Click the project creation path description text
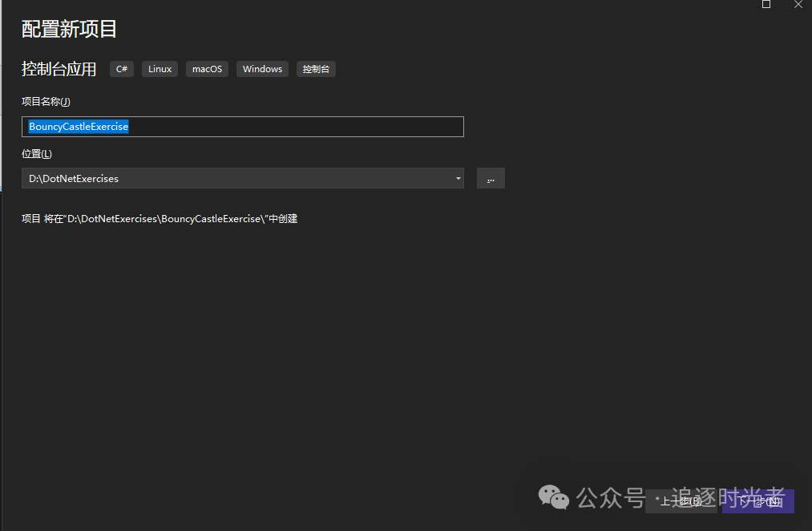The height and width of the screenshot is (531, 812). 160,219
